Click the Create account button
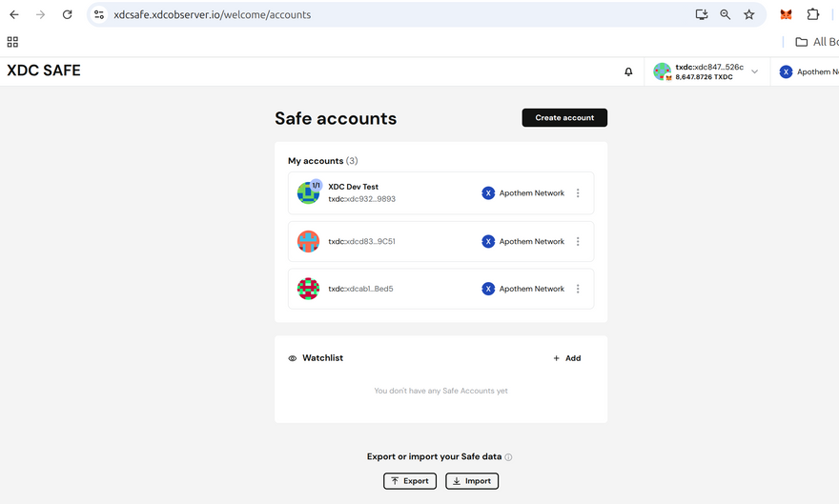 coord(564,117)
